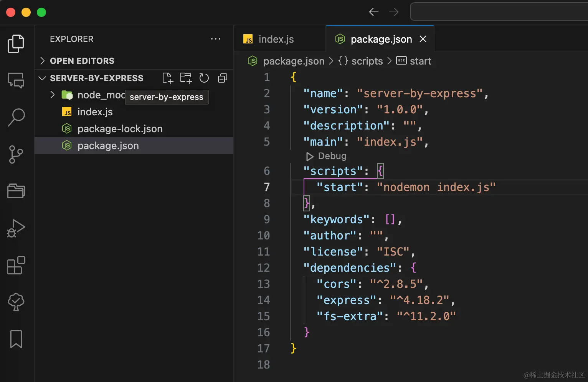This screenshot has width=588, height=382.
Task: Open the Bookmarks view
Action: coord(16,339)
